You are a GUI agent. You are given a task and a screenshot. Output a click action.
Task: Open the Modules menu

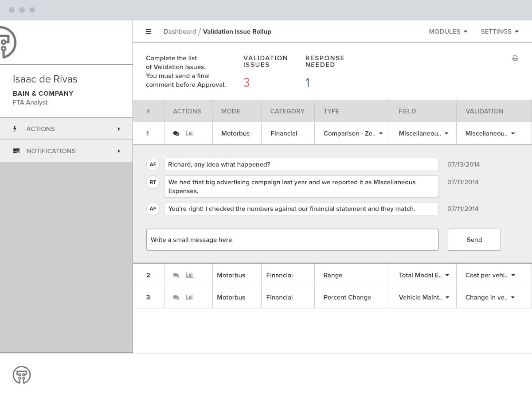point(448,31)
